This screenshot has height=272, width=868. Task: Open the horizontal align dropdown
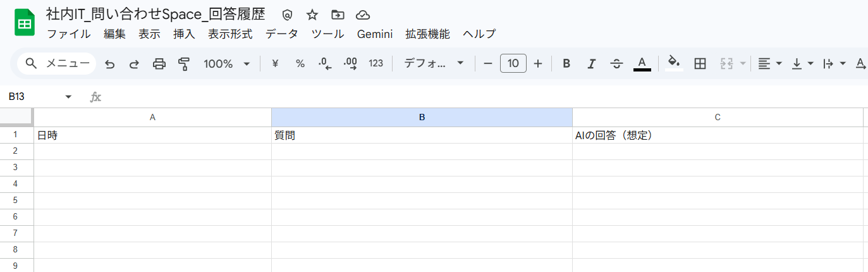tap(770, 63)
